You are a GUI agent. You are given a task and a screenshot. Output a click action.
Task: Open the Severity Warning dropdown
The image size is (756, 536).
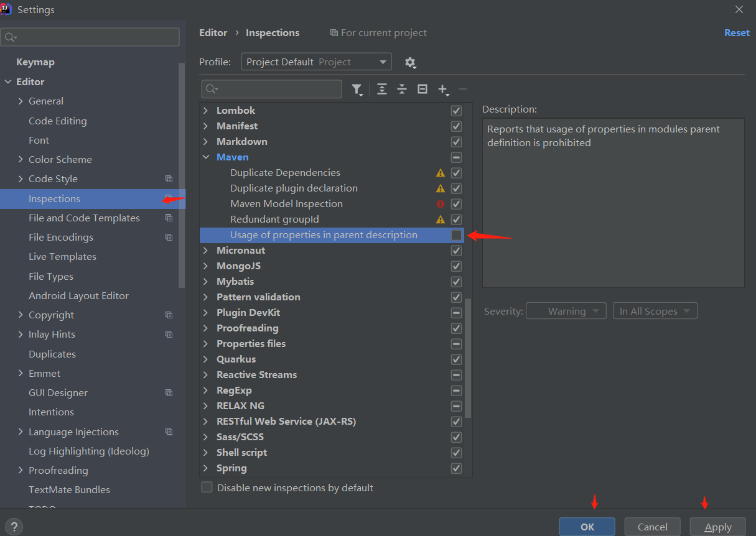(x=566, y=311)
